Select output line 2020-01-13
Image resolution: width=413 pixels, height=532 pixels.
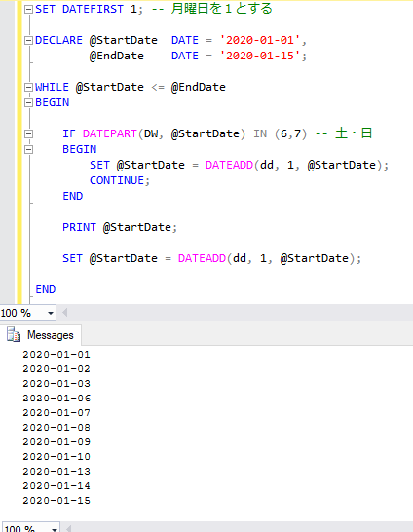[x=56, y=471]
